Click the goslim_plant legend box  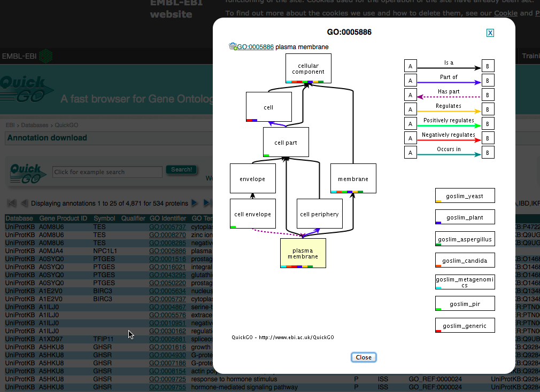pyautogui.click(x=465, y=217)
